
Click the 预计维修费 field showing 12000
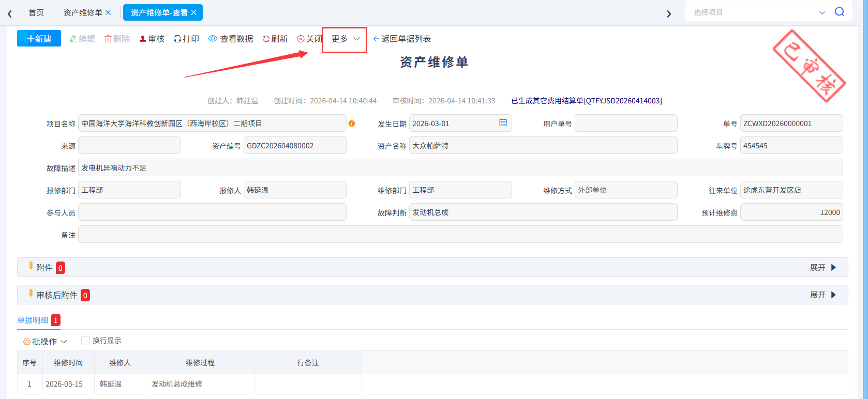[x=791, y=212]
